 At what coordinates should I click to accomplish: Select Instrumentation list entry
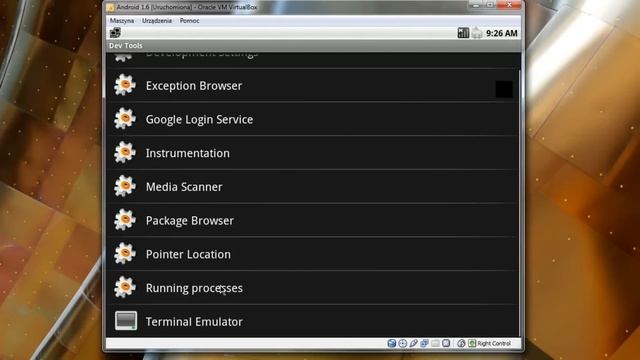click(x=312, y=153)
